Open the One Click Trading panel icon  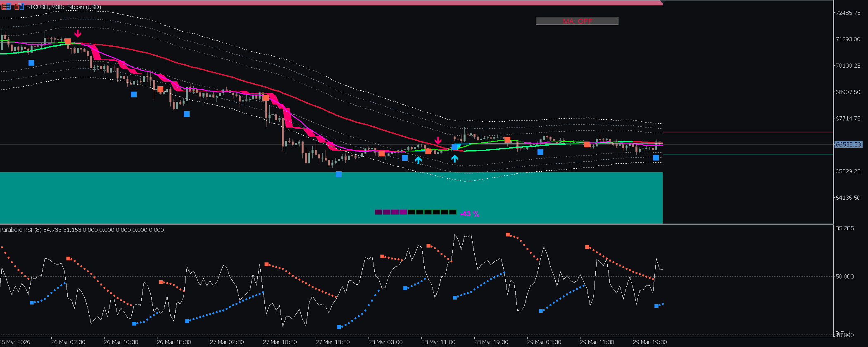tap(19, 7)
